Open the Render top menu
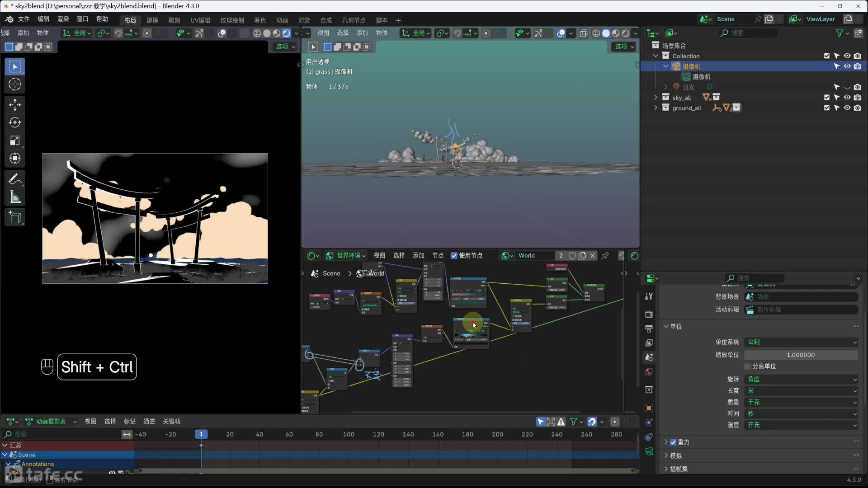Viewport: 868px width, 488px height. 63,19
